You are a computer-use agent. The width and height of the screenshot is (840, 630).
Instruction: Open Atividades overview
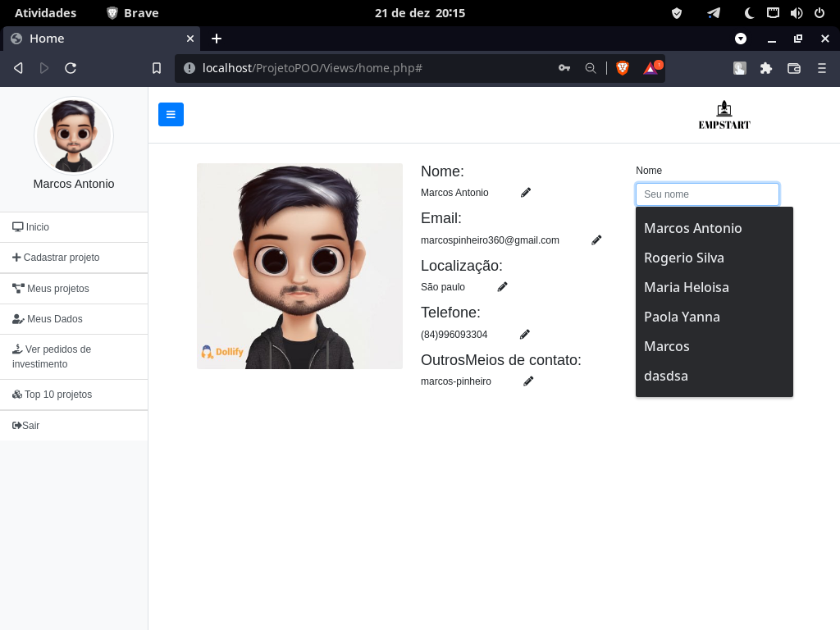[x=46, y=13]
